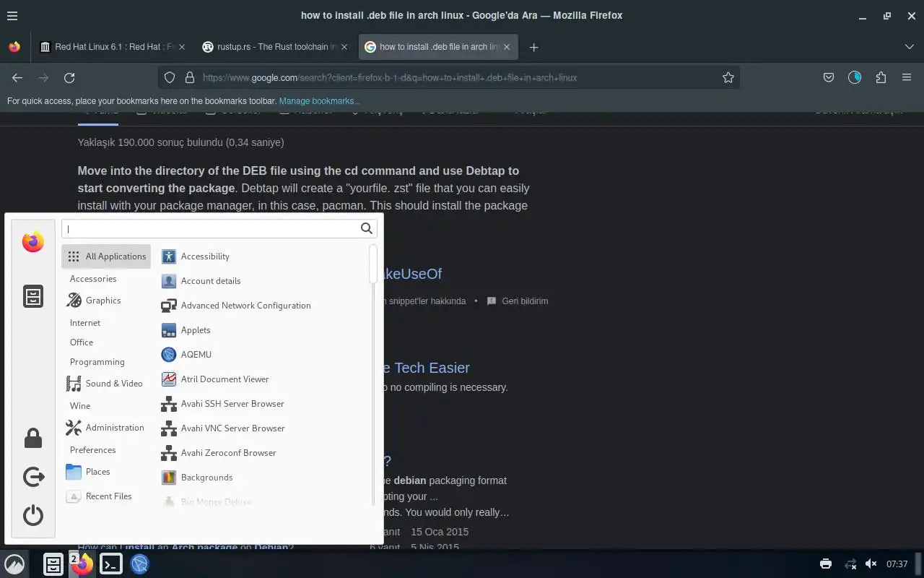Close the Red Hat Linux 6.1 tab

[182, 47]
